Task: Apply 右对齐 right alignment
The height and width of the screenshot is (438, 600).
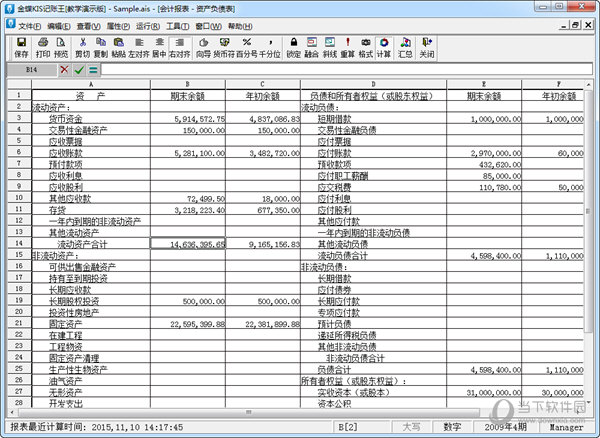Action: (179, 48)
